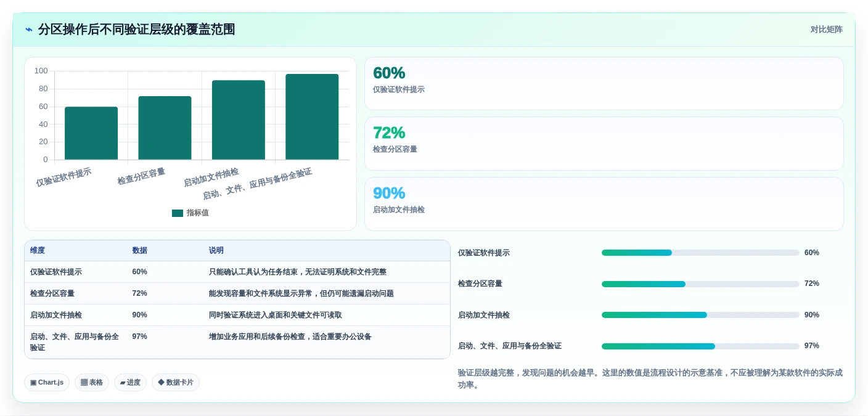Image resolution: width=868 pixels, height=416 pixels.
Task: Click the 97% percentage beside progress bar
Action: click(x=812, y=346)
